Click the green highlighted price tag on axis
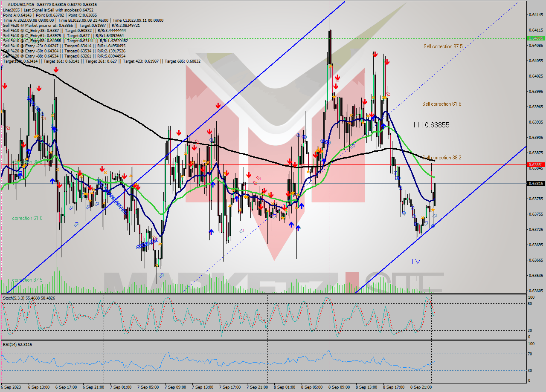Screen dimensions: 546x392 (x=536, y=38)
